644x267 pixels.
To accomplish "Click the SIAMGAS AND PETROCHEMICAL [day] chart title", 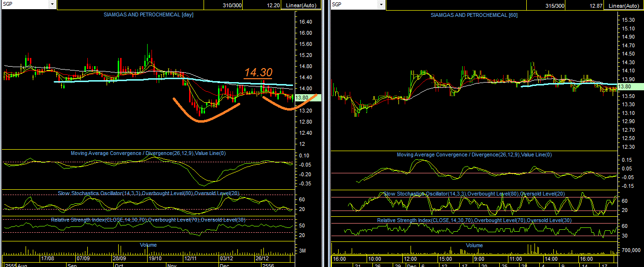I will 149,14.
